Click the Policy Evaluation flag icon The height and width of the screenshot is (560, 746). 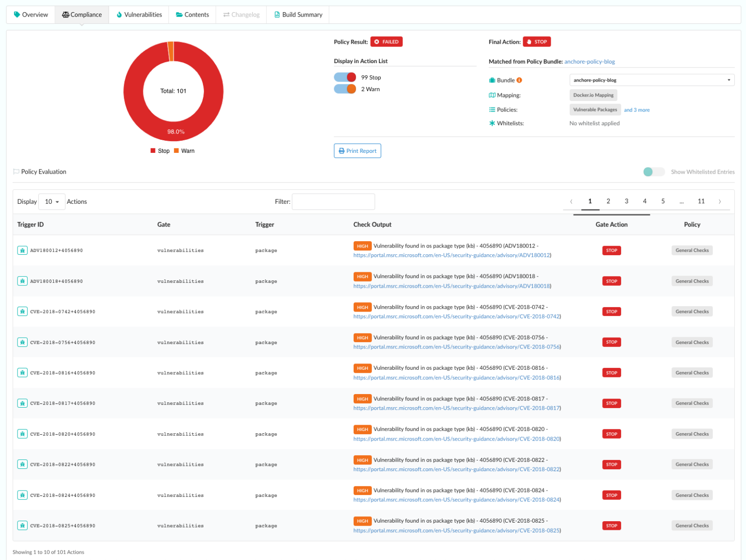16,171
